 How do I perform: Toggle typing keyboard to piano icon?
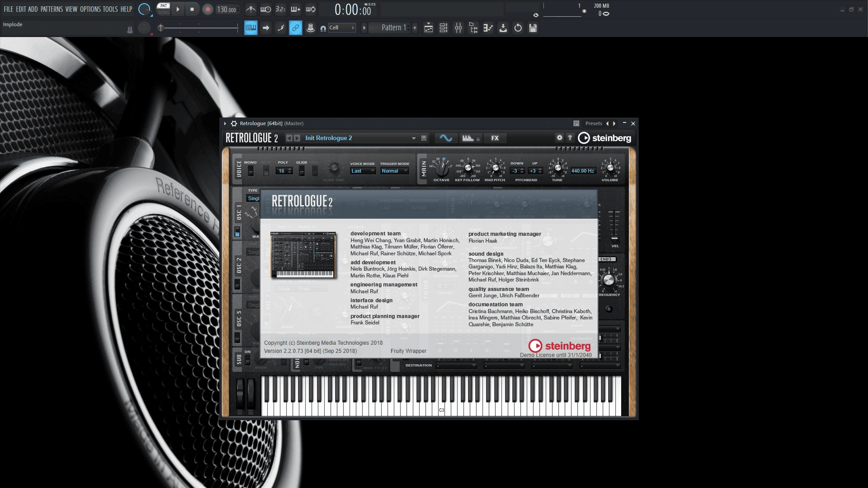(x=251, y=28)
